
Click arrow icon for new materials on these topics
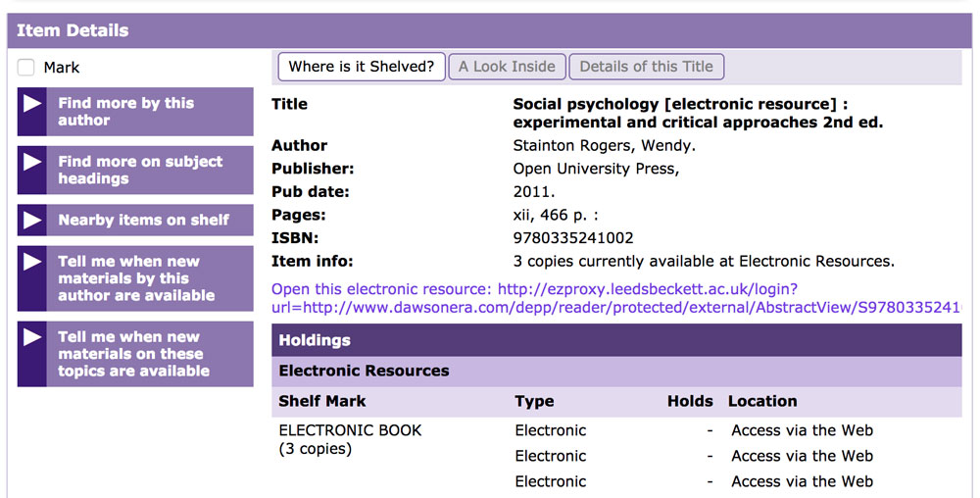(x=32, y=337)
